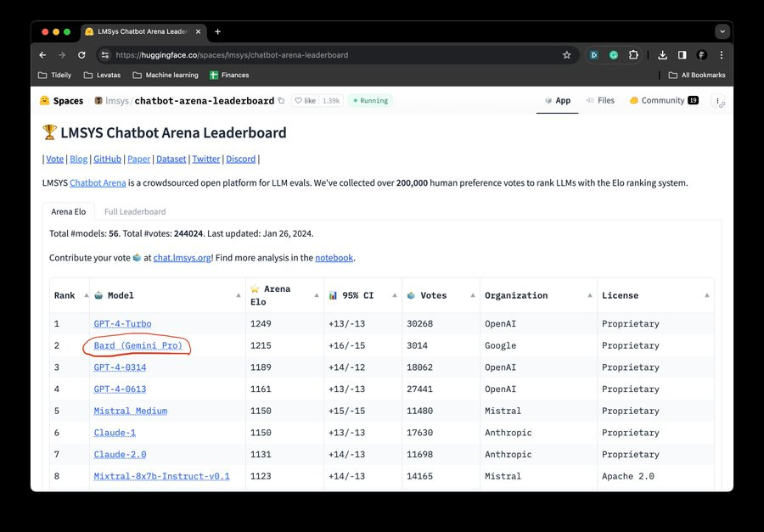Close the LMSys Chatbot Arena tab
Screen dimensions: 764x532
pyautogui.click(x=198, y=31)
